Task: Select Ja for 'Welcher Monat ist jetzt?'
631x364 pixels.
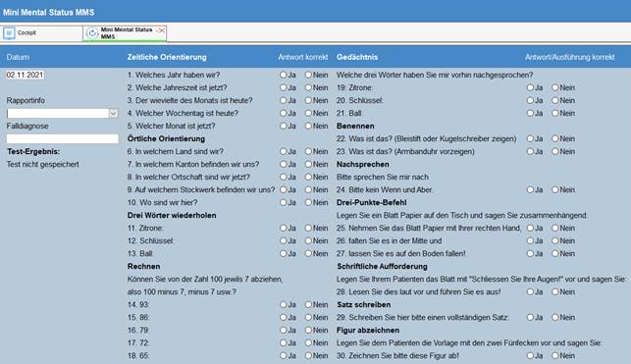Action: pyautogui.click(x=284, y=126)
